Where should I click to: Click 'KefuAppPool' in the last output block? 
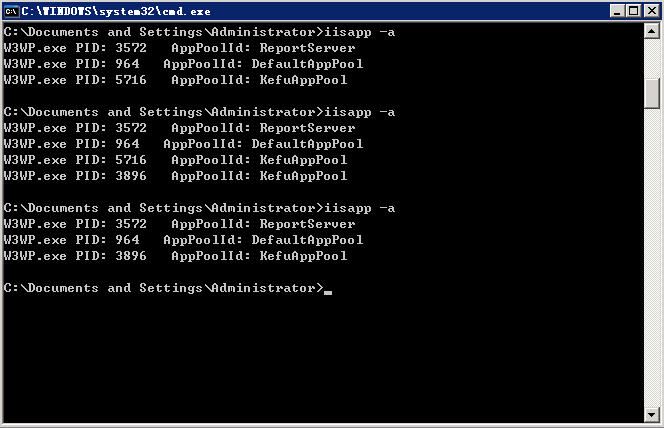(x=303, y=256)
